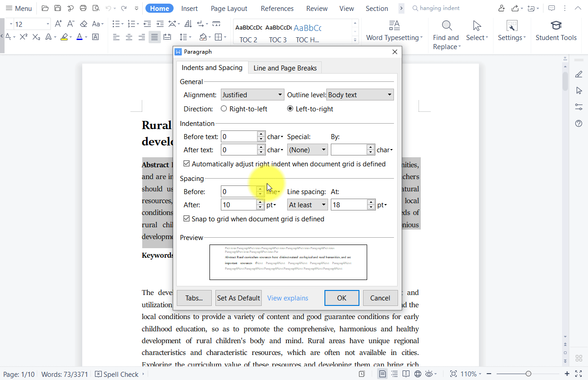
Task: Open the Insert ribbon tab
Action: click(x=189, y=8)
